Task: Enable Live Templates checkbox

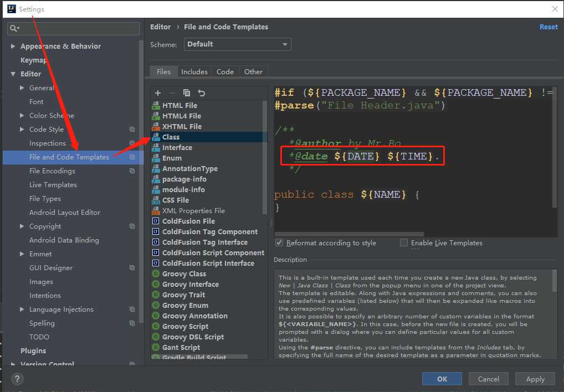Action: pyautogui.click(x=404, y=243)
